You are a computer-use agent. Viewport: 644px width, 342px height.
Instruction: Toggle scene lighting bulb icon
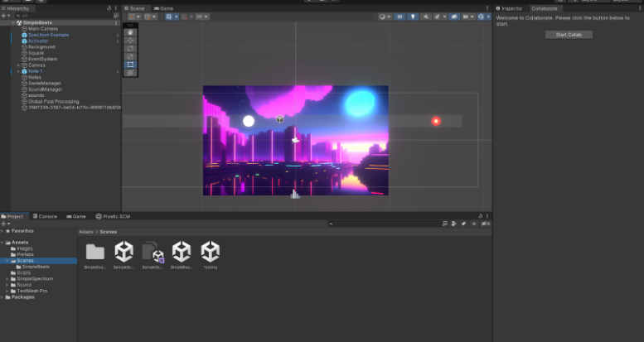413,17
